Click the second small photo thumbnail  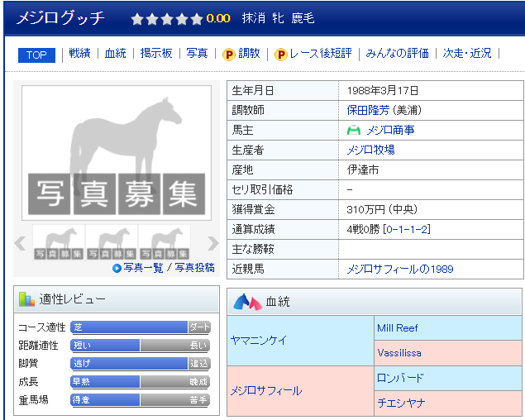tap(112, 243)
